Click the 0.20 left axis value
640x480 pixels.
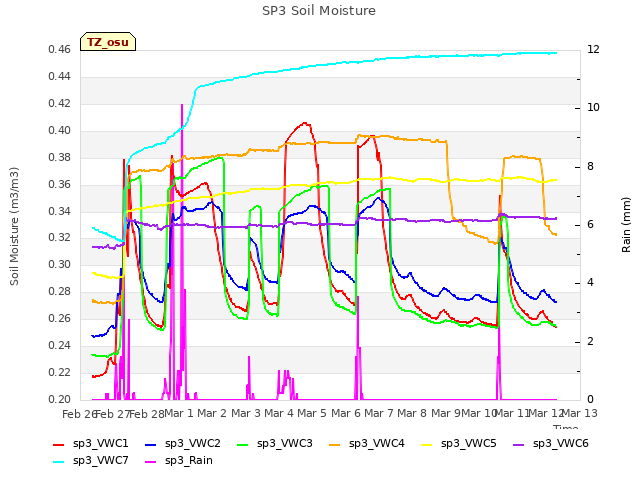(x=60, y=400)
